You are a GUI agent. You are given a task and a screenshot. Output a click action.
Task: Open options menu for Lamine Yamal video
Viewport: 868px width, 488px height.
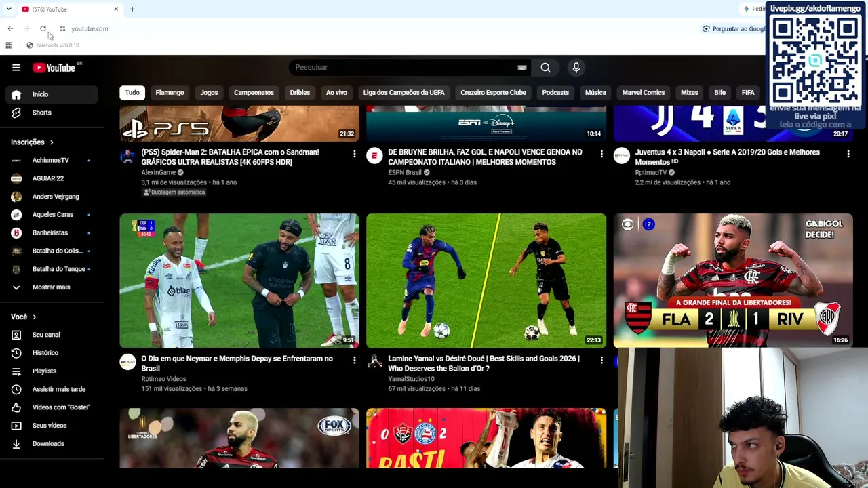[x=601, y=361]
